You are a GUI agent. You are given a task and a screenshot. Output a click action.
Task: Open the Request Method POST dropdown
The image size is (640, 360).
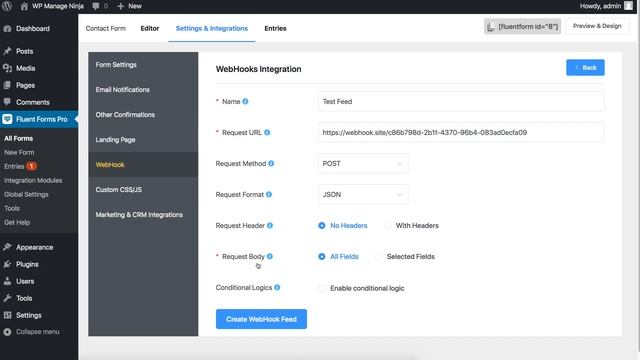point(363,163)
